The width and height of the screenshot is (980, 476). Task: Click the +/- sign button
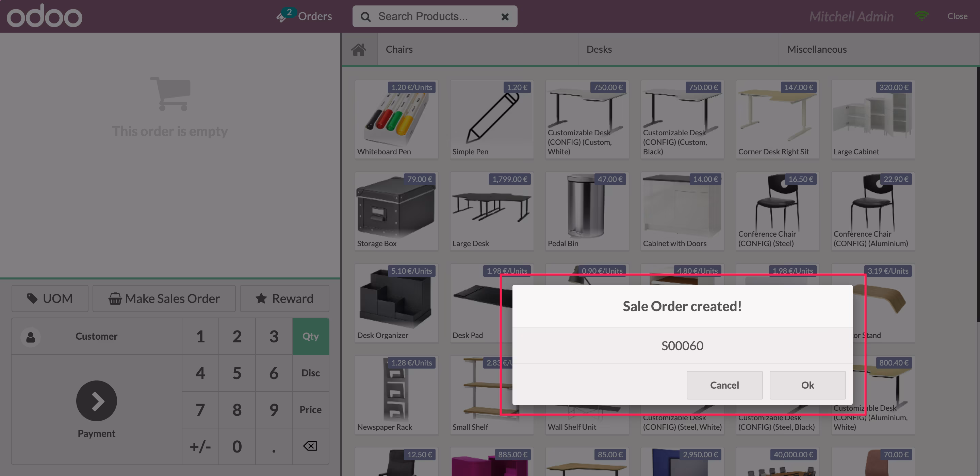point(200,446)
